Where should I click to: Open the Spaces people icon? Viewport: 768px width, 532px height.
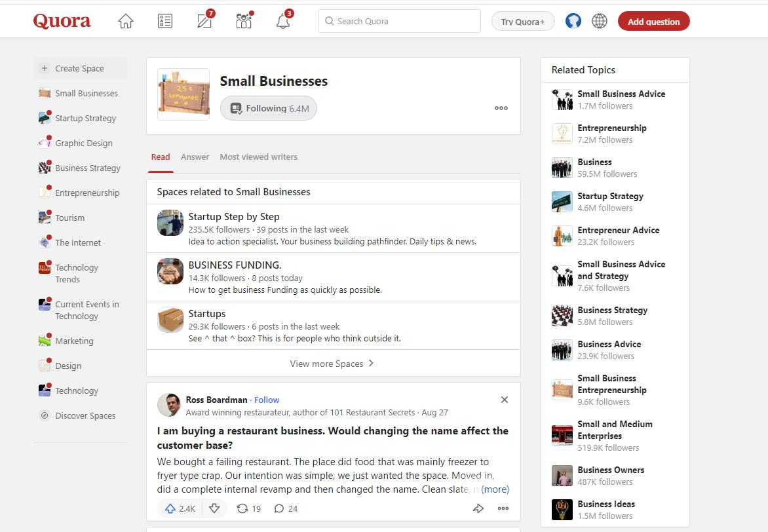(x=244, y=22)
